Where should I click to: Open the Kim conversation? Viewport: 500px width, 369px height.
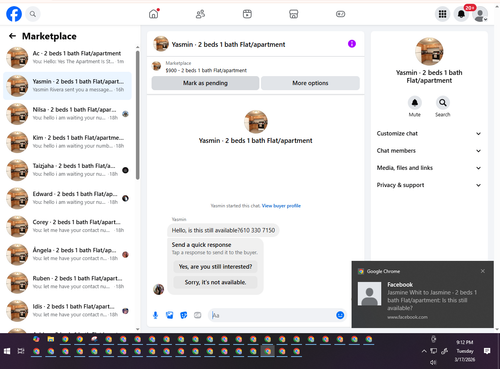[x=68, y=142]
